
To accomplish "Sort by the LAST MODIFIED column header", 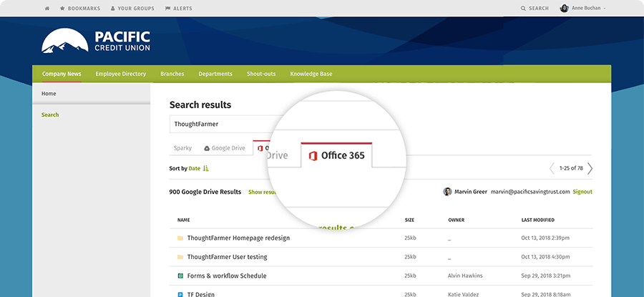I will 538,220.
